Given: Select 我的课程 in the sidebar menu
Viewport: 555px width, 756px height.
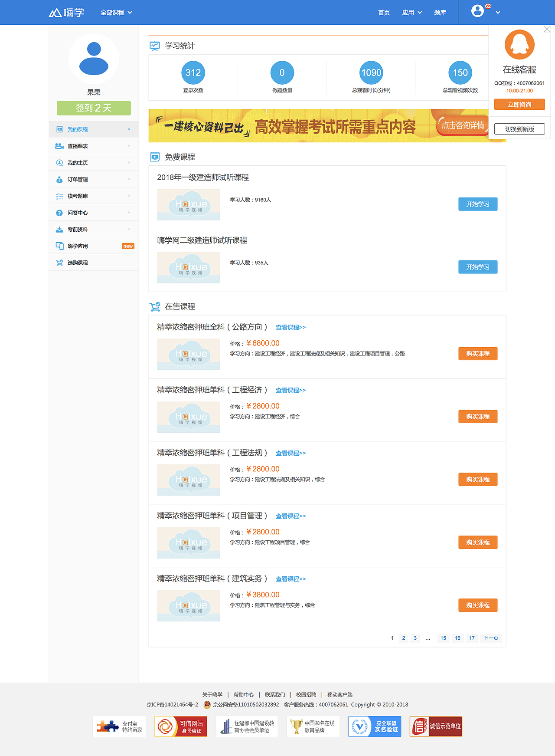Looking at the screenshot, I should pos(94,129).
